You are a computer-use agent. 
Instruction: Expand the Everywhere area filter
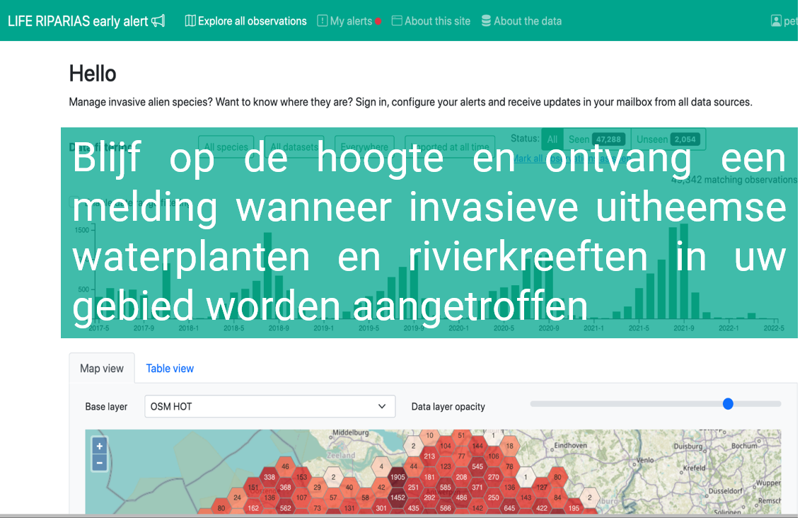[364, 146]
